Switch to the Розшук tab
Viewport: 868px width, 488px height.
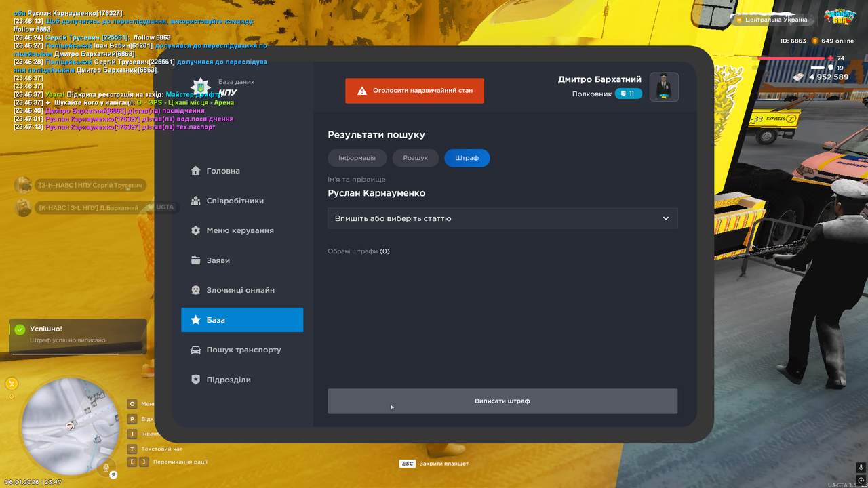[x=416, y=158]
